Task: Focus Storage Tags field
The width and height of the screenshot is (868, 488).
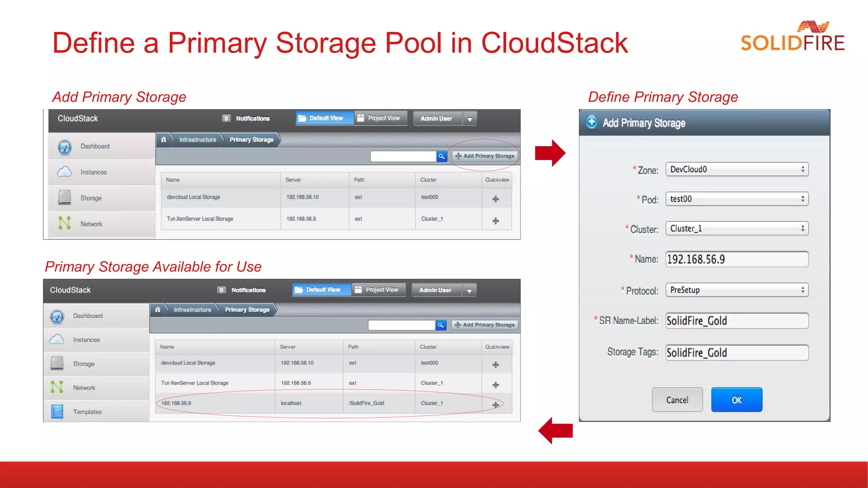Action: [737, 352]
